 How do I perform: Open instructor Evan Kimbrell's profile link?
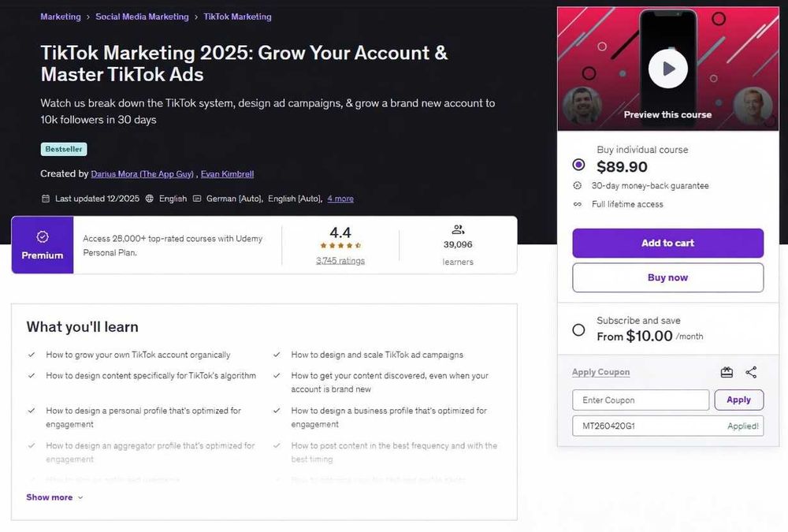point(227,173)
